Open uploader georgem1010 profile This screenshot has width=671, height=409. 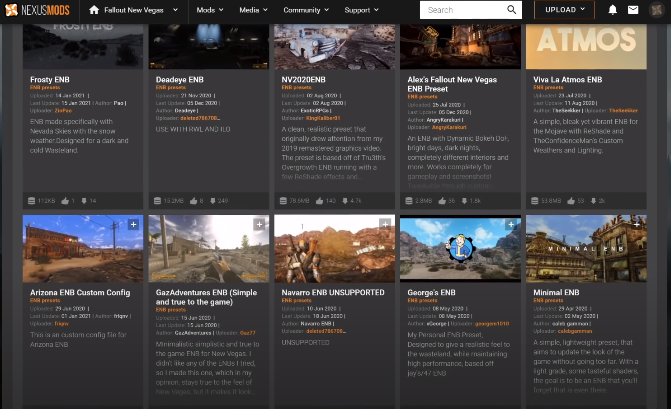point(492,324)
